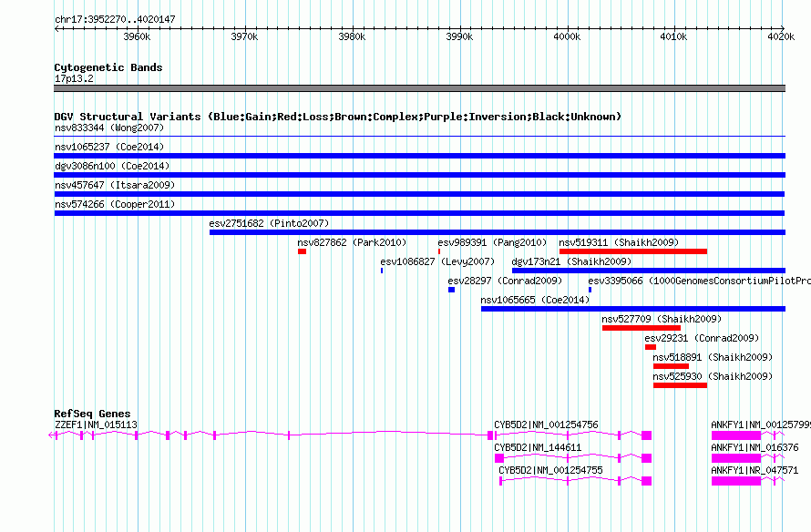Click the last exon block of CYB5D2|NM_144611
Viewport: 811px width, 532px height.
click(647, 458)
